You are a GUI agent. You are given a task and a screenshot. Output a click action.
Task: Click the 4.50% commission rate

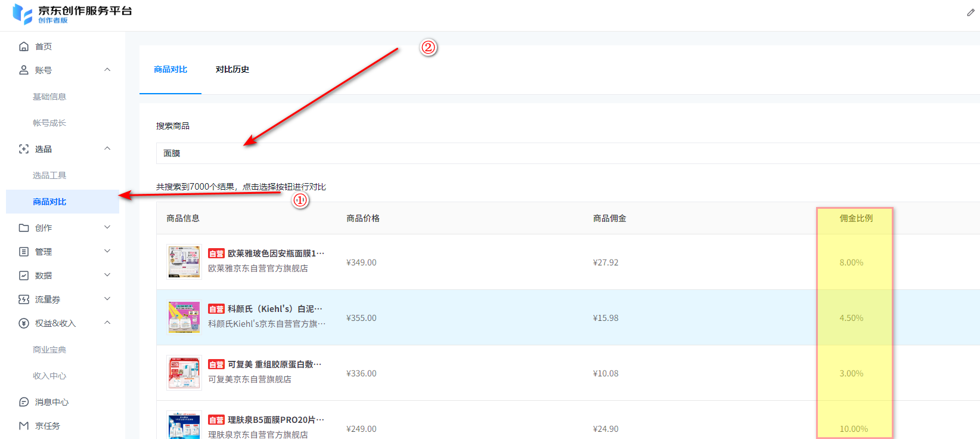pos(851,318)
